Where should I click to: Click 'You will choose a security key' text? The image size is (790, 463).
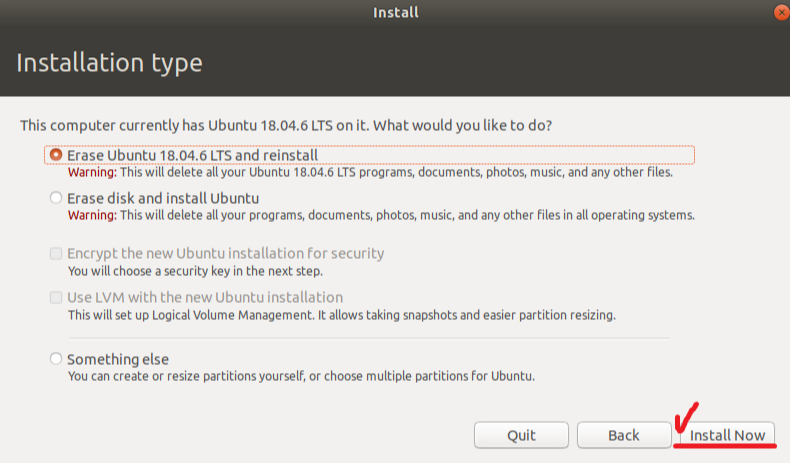click(x=195, y=271)
